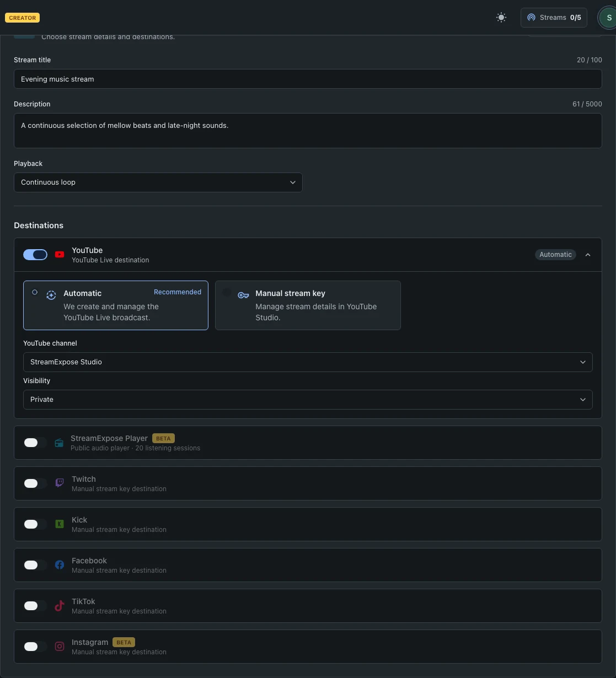This screenshot has height=678, width=616.
Task: Enable the Facebook destination toggle
Action: (x=35, y=565)
